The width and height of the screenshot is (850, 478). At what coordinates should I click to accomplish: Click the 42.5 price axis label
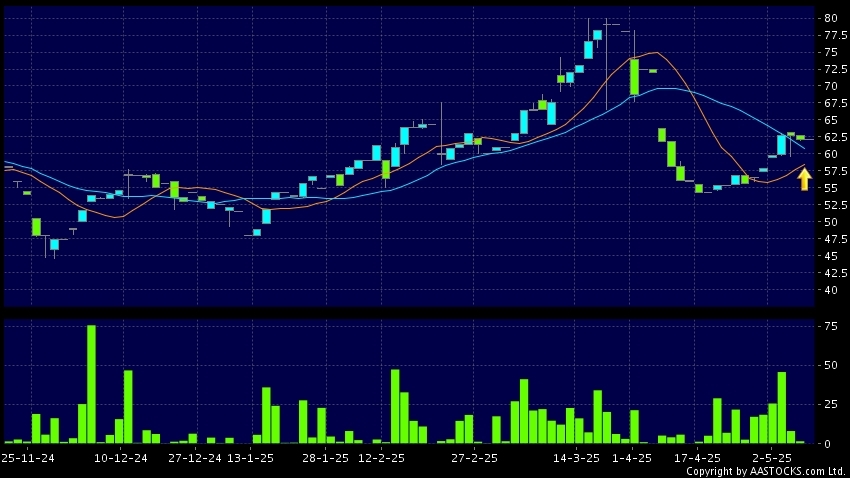point(836,273)
